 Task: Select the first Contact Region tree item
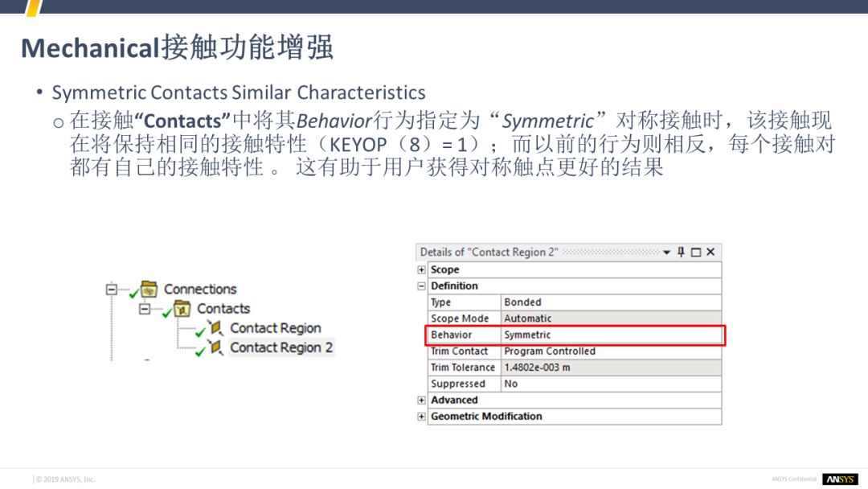click(x=275, y=328)
